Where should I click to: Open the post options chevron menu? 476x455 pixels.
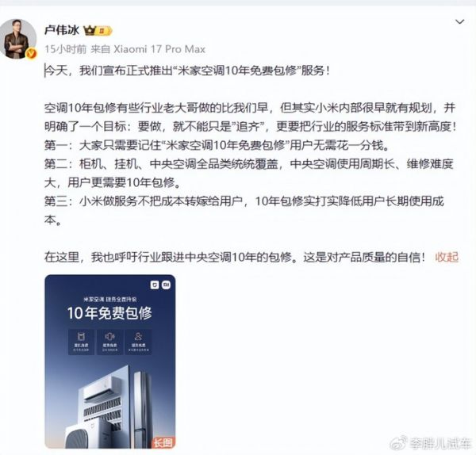tap(460, 21)
